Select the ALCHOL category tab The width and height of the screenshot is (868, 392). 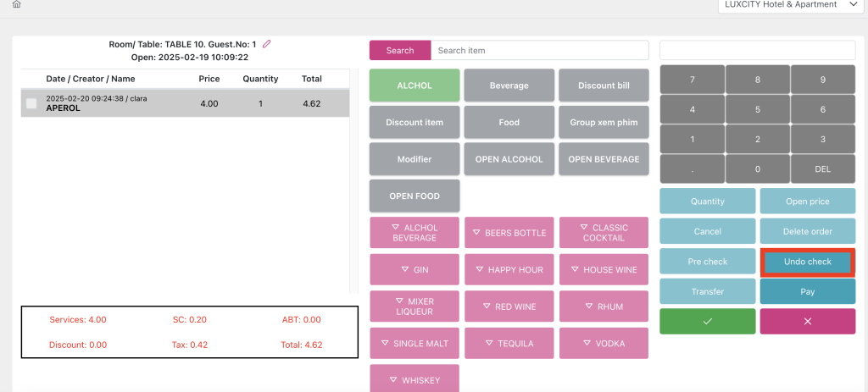coord(415,86)
